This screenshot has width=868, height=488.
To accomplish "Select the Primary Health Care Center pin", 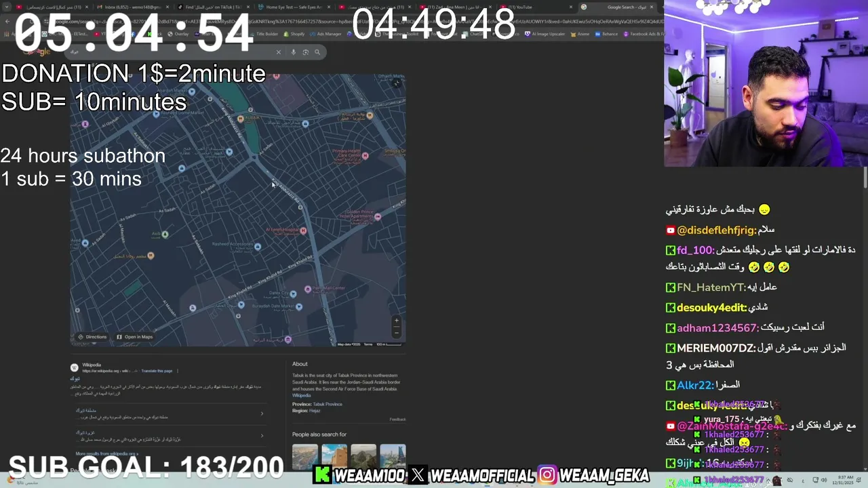I will 366,156.
